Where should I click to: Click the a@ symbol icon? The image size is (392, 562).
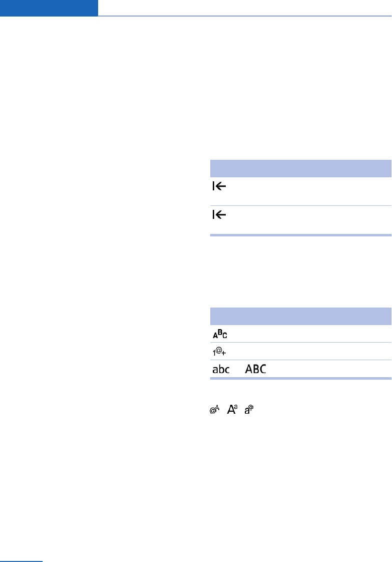pyautogui.click(x=249, y=410)
